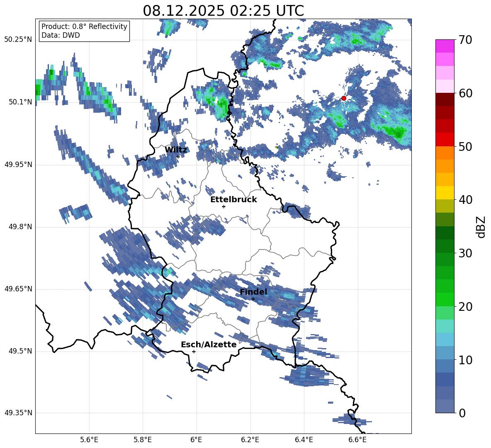Click the 49.65°N latitude label

click(18, 289)
